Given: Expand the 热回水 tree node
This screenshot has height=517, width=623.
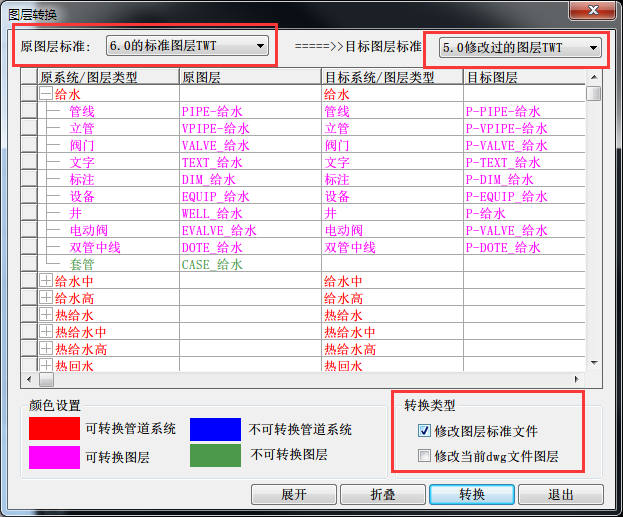Looking at the screenshot, I should tap(46, 365).
